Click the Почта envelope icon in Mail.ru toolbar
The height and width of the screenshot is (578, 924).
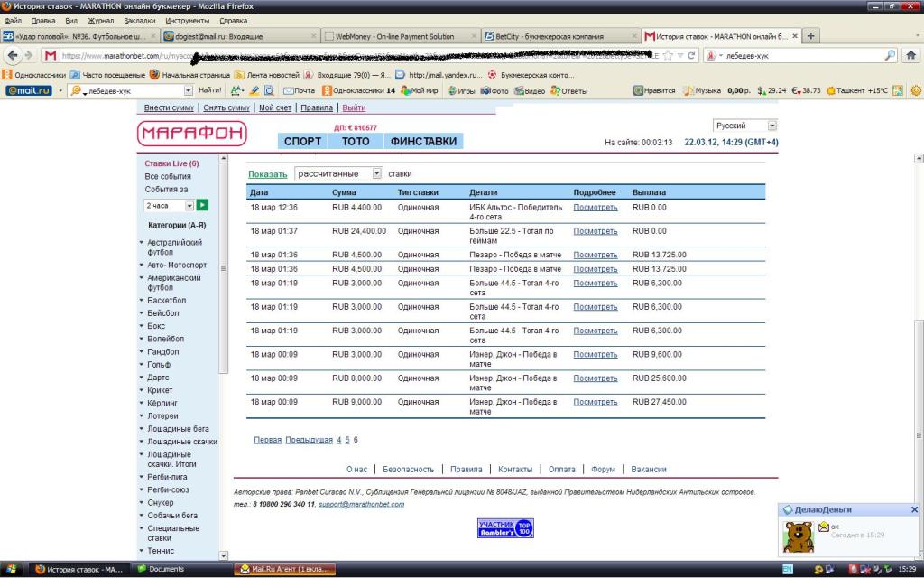(x=299, y=91)
